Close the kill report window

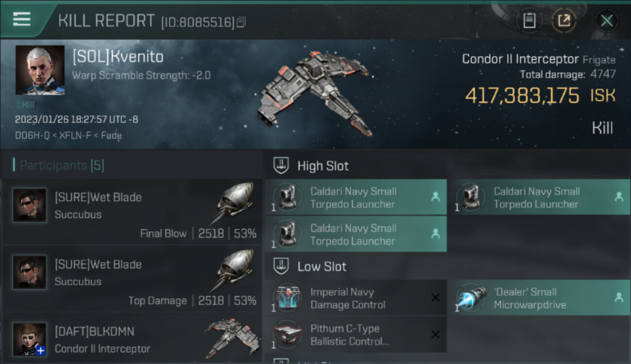[x=607, y=21]
